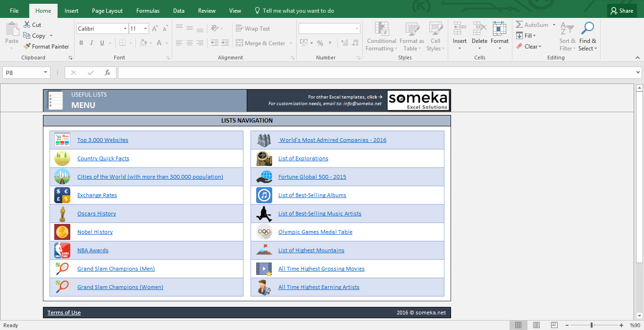The height and width of the screenshot is (330, 644).
Task: Expand the Name Box dropdown
Action: (x=46, y=73)
